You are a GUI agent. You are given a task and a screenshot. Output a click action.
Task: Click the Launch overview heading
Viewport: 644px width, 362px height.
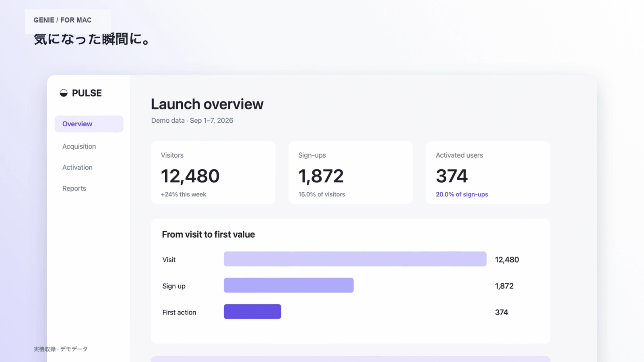click(207, 104)
